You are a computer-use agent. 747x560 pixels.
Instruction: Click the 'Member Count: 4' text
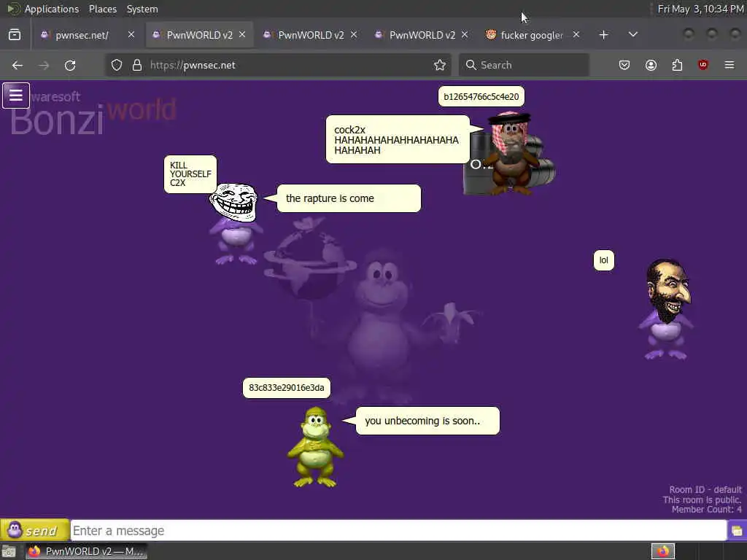click(706, 510)
